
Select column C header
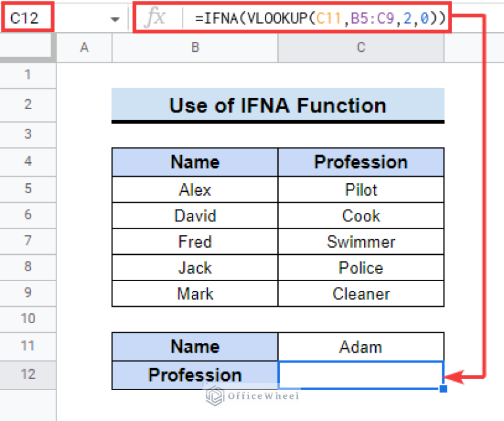click(361, 47)
